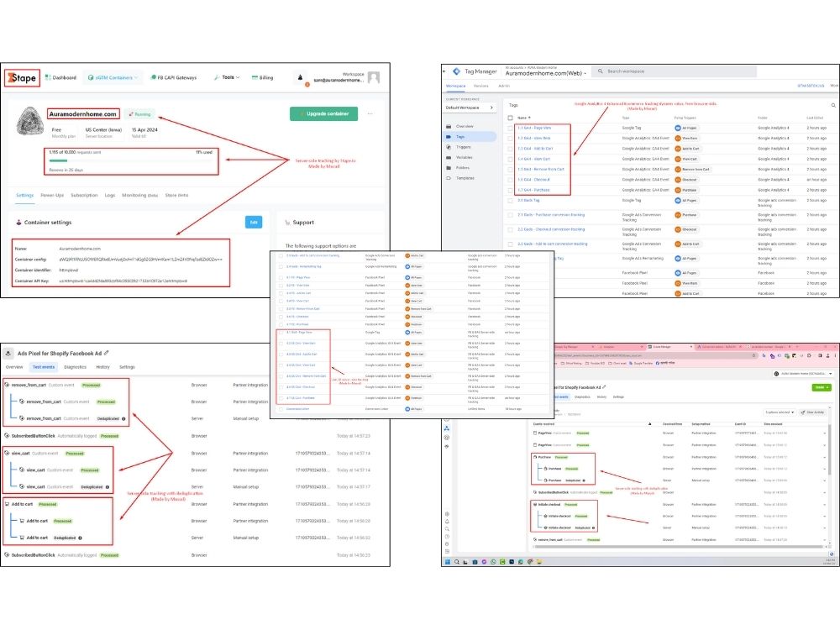Edit the Ads Pixel for Shopify Facebook Ad name
This screenshot has height=630, width=840.
(x=107, y=353)
